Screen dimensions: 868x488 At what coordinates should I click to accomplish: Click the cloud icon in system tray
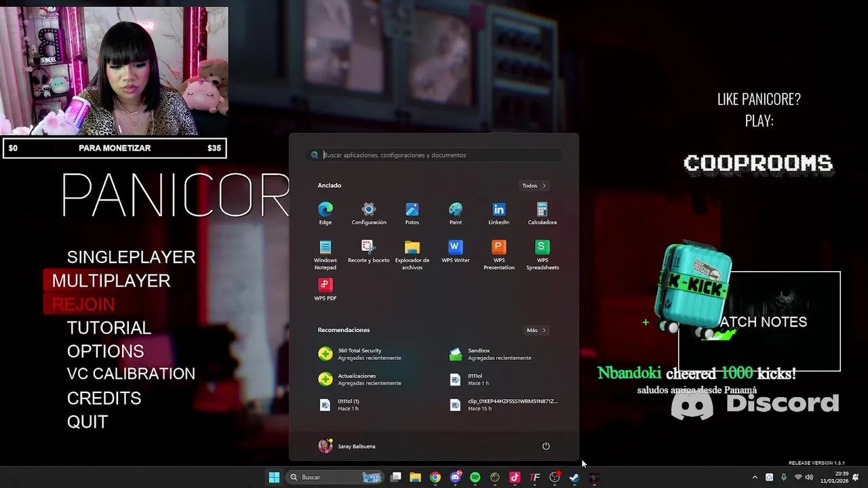point(769,477)
